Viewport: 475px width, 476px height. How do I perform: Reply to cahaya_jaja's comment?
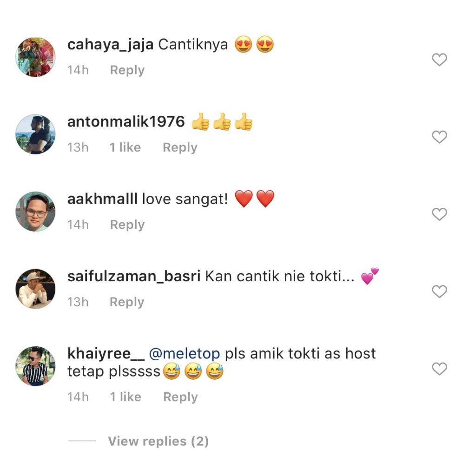pyautogui.click(x=127, y=71)
